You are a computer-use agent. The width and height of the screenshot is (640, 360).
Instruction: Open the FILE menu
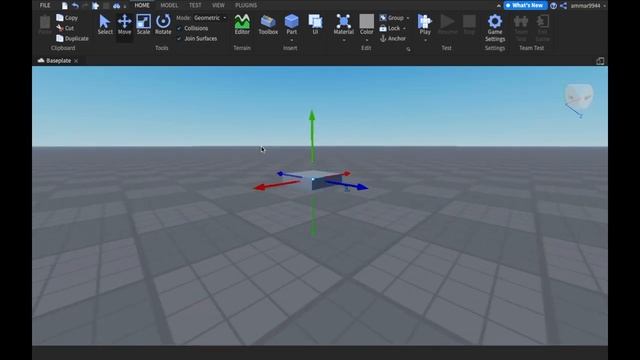45,5
